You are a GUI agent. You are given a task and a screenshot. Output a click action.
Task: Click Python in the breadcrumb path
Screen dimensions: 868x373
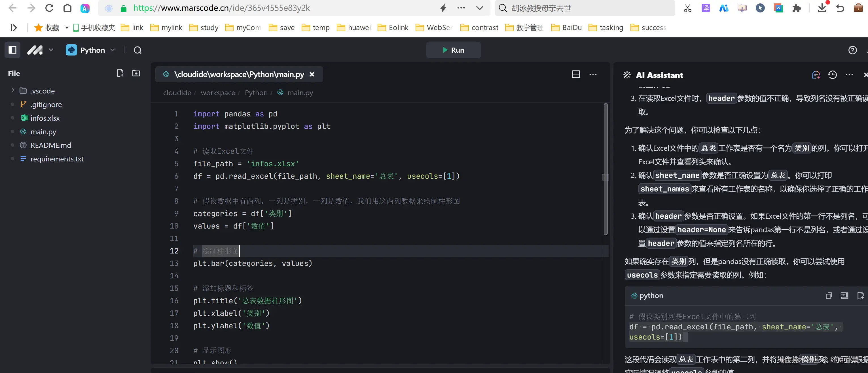256,93
